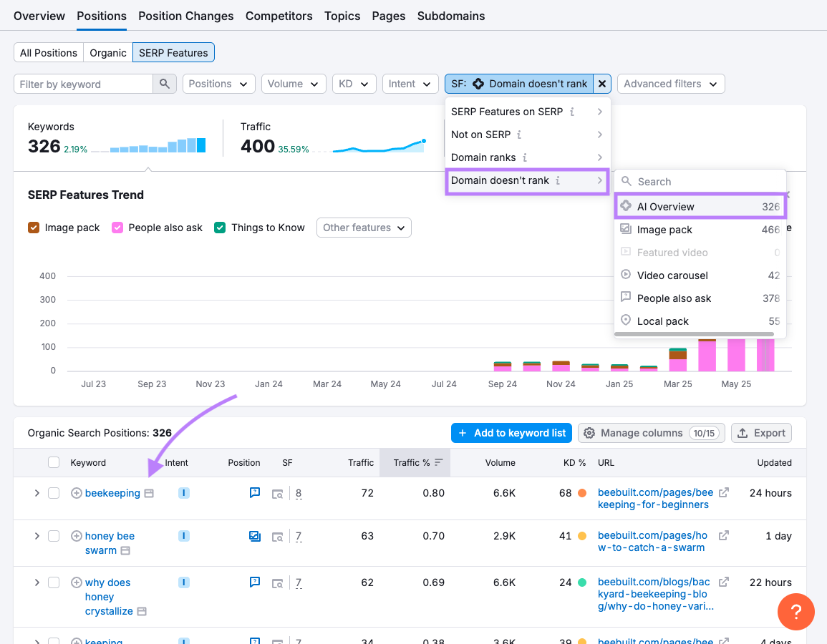Screen dimensions: 827x644
Task: Select all keywords via header checkbox
Action: 54,462
